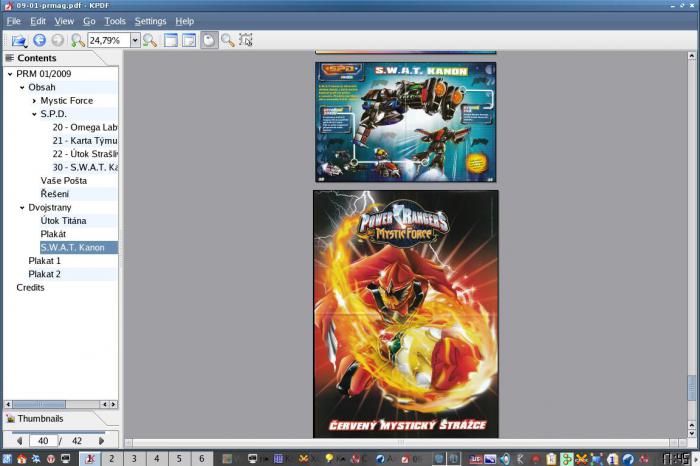The height and width of the screenshot is (466, 700).
Task: Select '22 - Útok Strašli' contents entry
Action: click(85, 154)
